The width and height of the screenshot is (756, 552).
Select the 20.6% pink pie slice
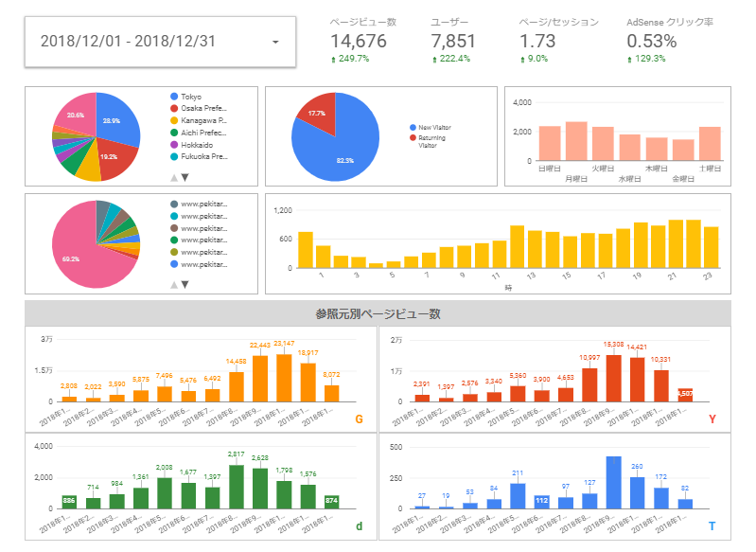tap(78, 114)
